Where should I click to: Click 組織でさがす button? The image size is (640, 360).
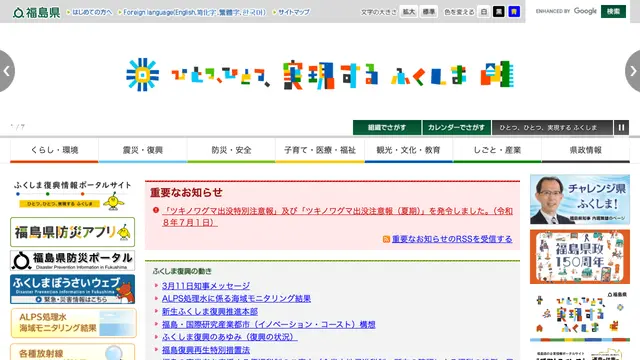tap(387, 127)
